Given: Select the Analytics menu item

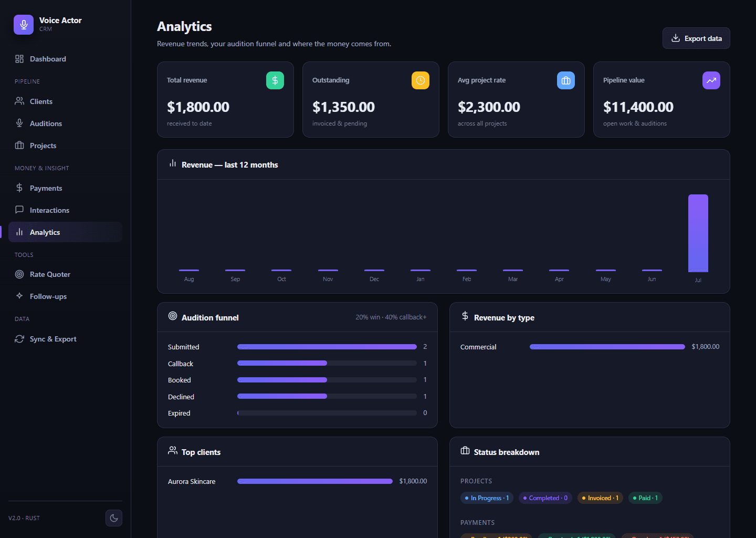Looking at the screenshot, I should pos(65,232).
